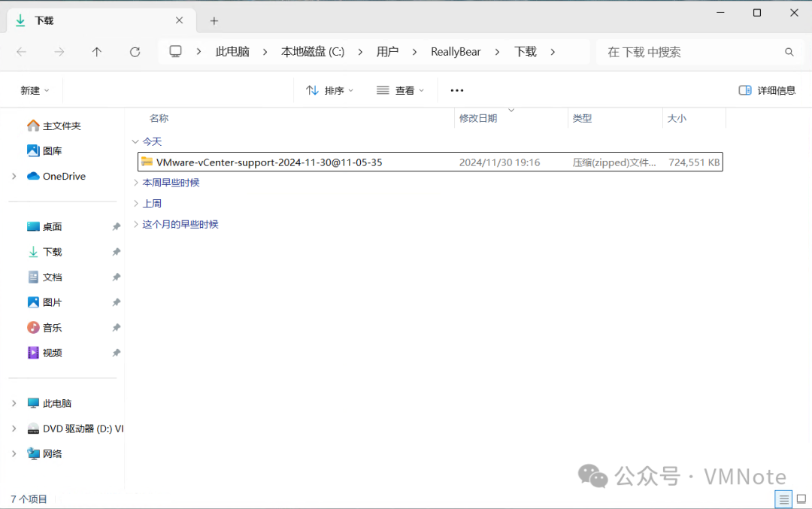Open the 排序 sort dropdown
Screen dimensions: 812x509
click(330, 91)
